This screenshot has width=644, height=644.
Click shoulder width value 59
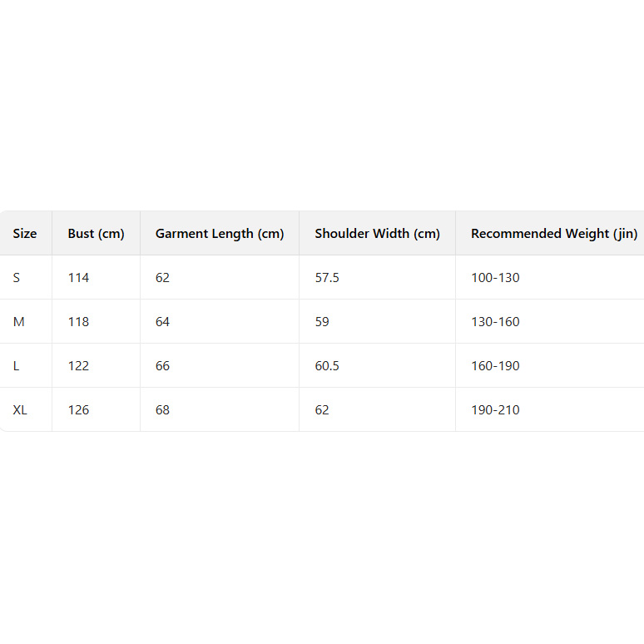coord(322,322)
